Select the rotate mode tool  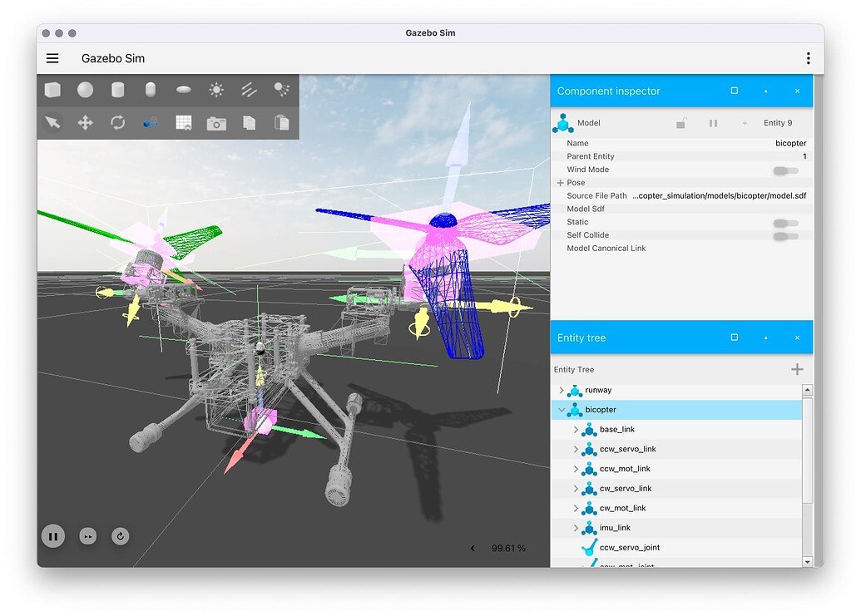coord(117,122)
